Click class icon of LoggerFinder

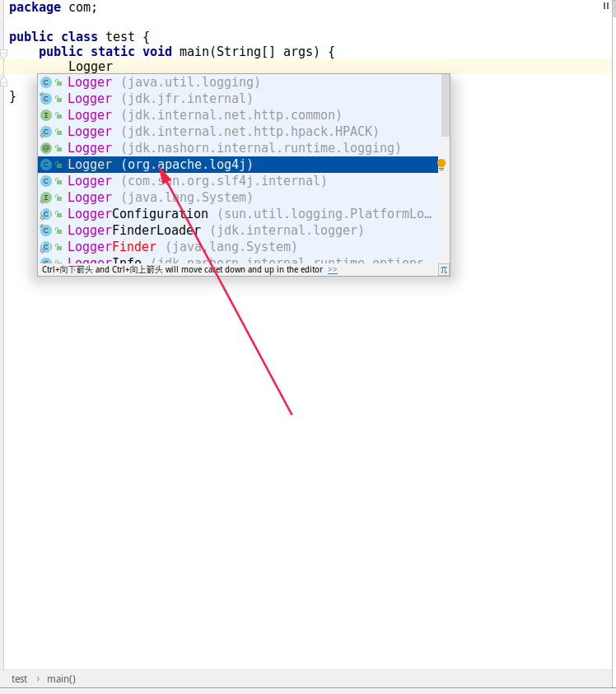(x=46, y=246)
